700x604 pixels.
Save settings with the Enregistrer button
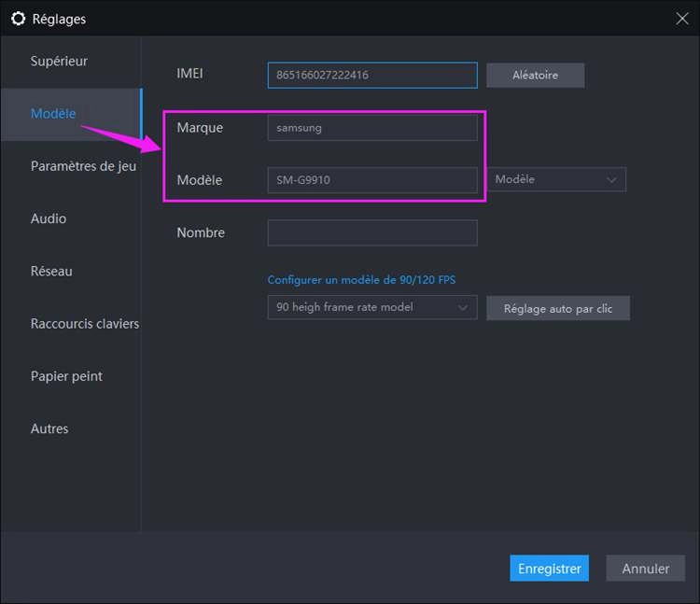tap(549, 569)
